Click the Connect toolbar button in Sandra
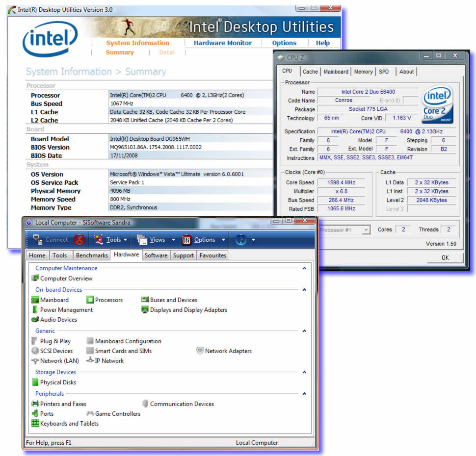The image size is (476, 456). (x=51, y=240)
